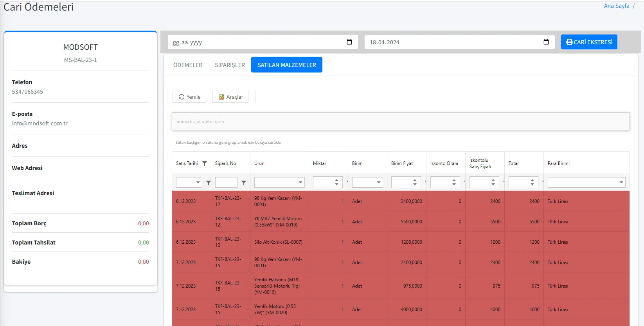This screenshot has width=644, height=326.
Task: Click the Tutar filter spinner arrows
Action: (532, 182)
